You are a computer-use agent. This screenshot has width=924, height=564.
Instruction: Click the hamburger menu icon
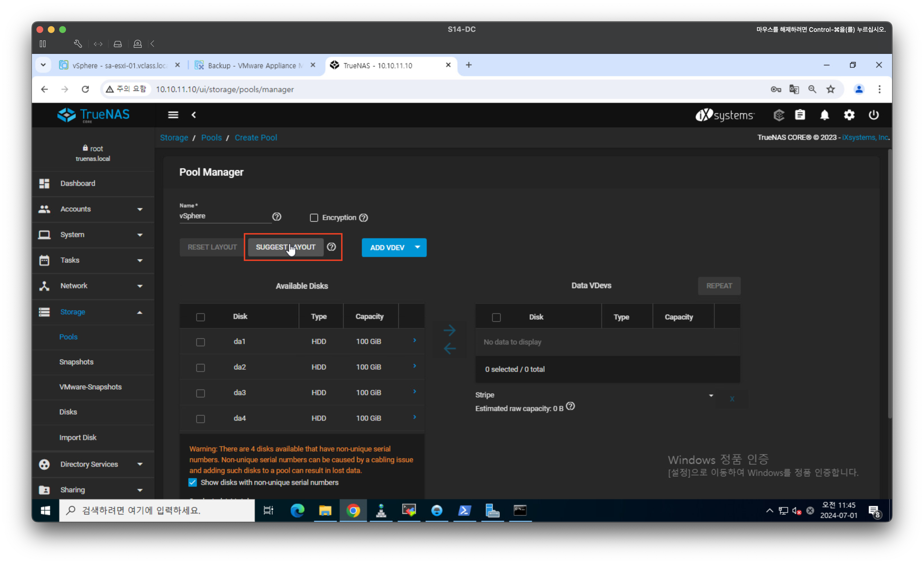pos(173,115)
